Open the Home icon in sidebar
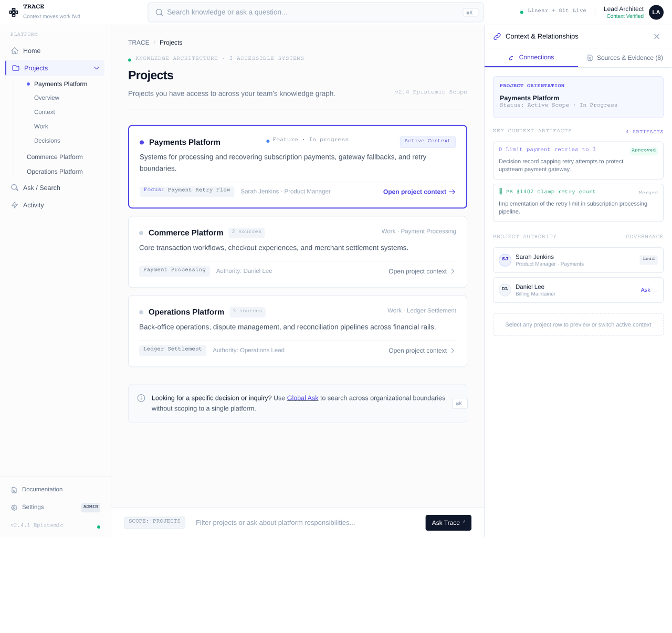The width and height of the screenshot is (672, 633). point(15,51)
